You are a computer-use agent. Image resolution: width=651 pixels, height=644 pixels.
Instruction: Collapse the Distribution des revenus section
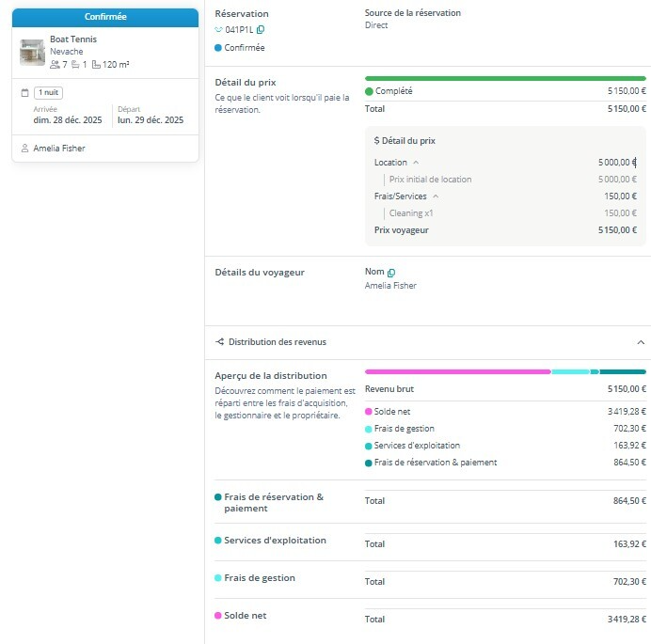(x=641, y=342)
